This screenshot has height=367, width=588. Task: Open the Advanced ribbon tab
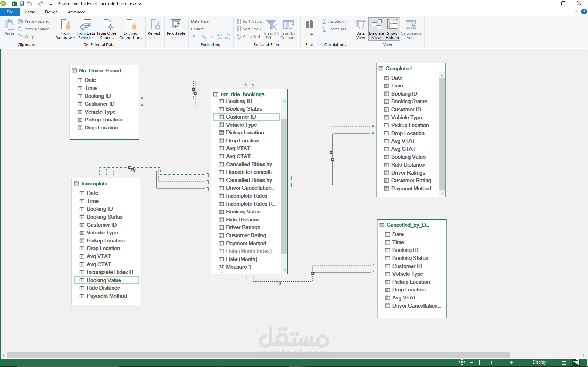(x=77, y=12)
